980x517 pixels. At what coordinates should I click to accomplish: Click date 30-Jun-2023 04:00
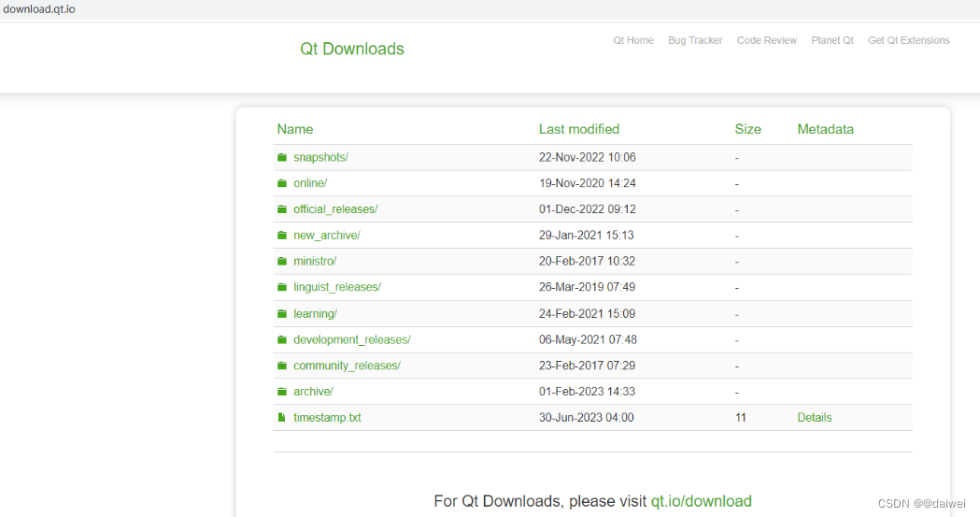click(587, 418)
